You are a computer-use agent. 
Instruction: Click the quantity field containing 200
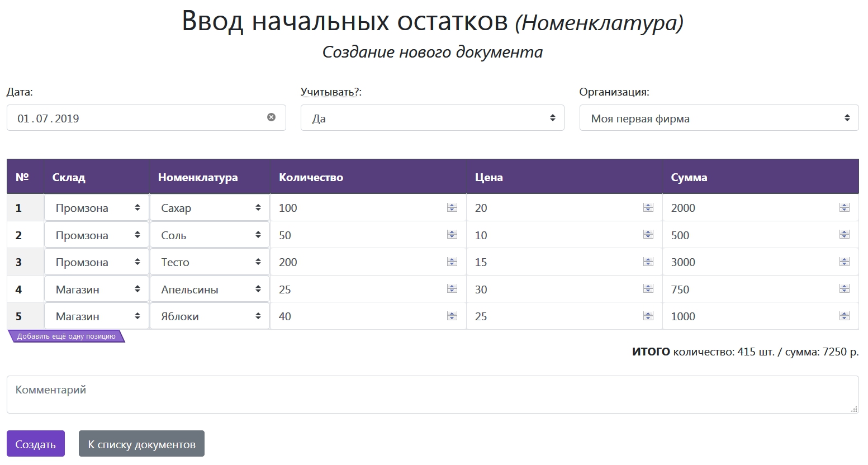click(358, 262)
